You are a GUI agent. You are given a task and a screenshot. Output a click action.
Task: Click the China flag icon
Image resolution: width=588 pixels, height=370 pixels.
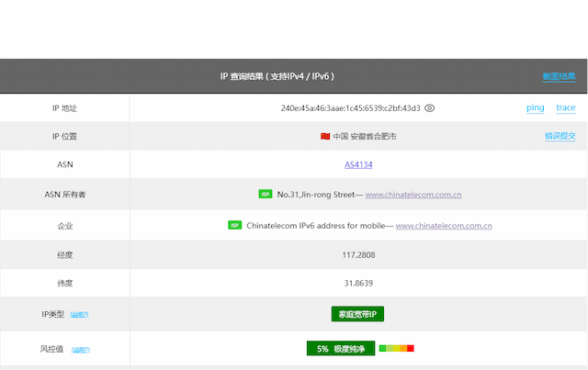325,136
